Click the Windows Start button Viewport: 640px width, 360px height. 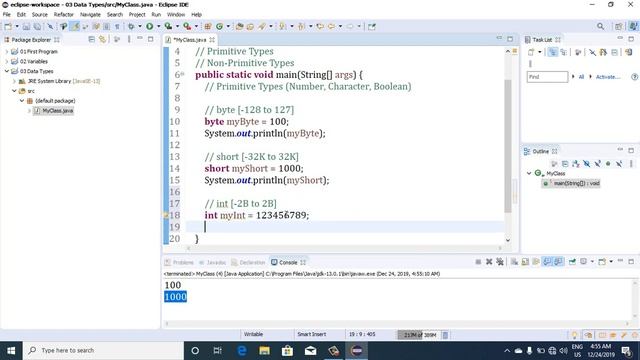point(11,351)
